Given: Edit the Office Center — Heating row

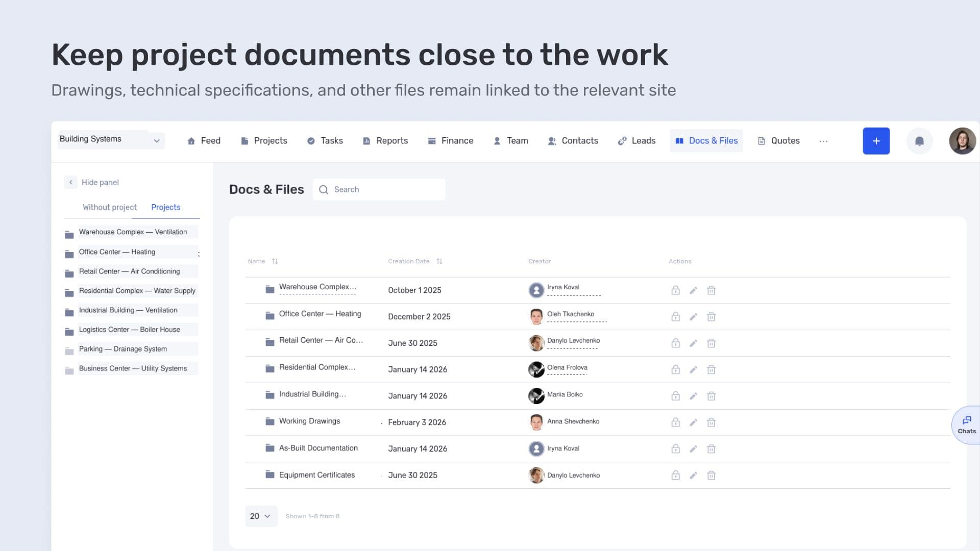Looking at the screenshot, I should point(693,317).
